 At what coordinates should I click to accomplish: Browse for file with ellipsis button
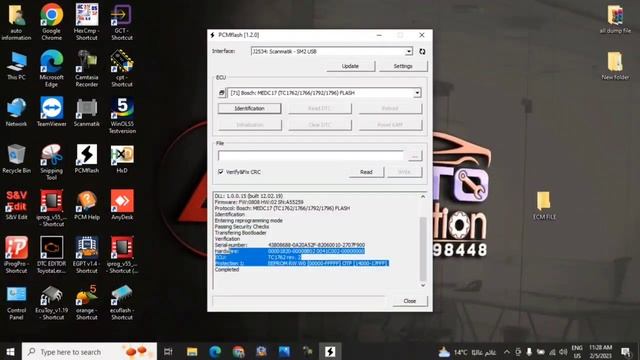pos(414,156)
